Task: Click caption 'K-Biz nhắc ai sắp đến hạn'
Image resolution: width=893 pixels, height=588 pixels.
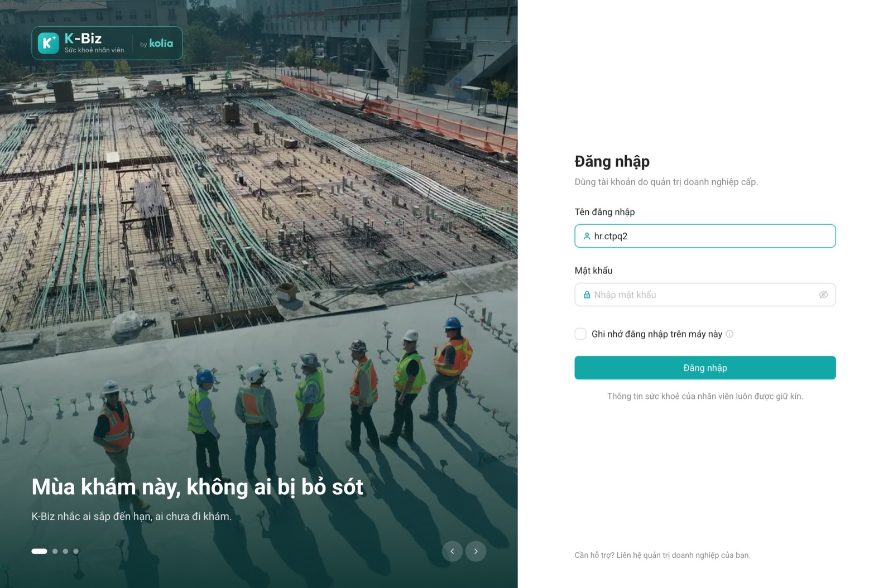Action: point(132,517)
